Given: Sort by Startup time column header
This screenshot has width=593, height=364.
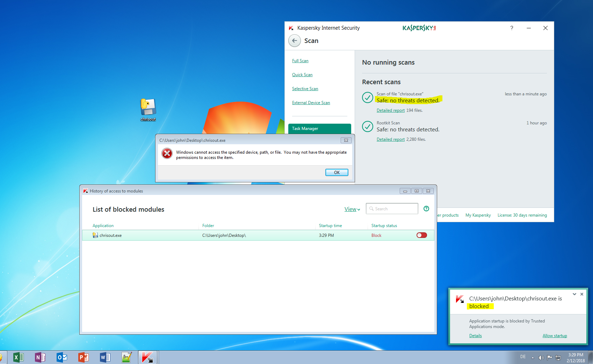Looking at the screenshot, I should click(330, 226).
